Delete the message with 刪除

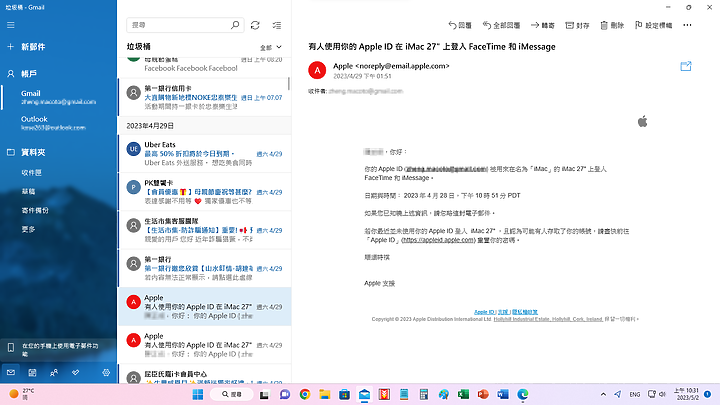612,25
